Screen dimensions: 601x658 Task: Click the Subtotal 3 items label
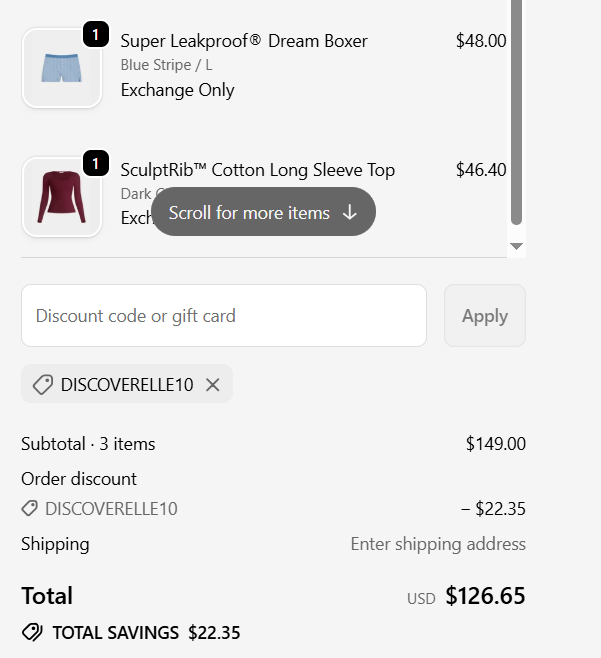tap(88, 444)
